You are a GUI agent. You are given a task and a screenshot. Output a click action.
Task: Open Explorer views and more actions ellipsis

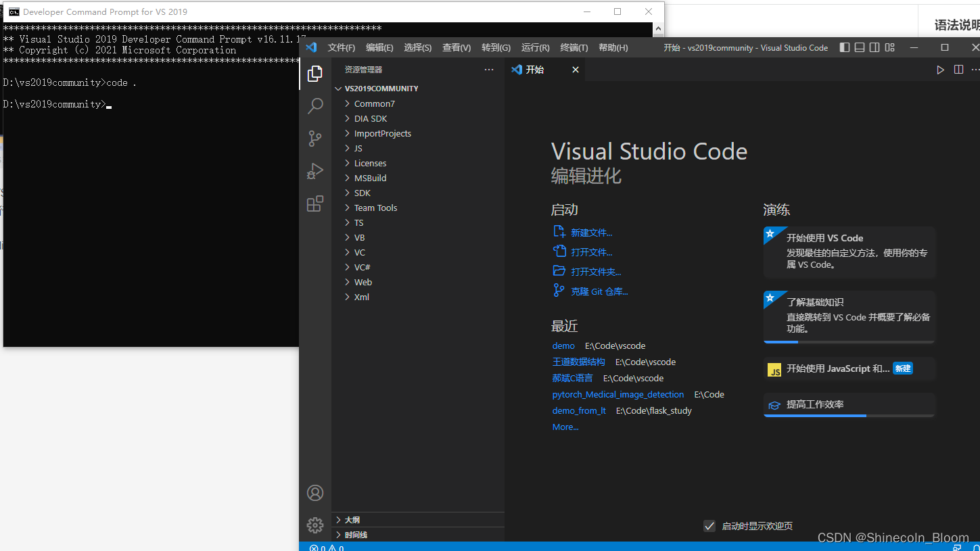pos(489,70)
